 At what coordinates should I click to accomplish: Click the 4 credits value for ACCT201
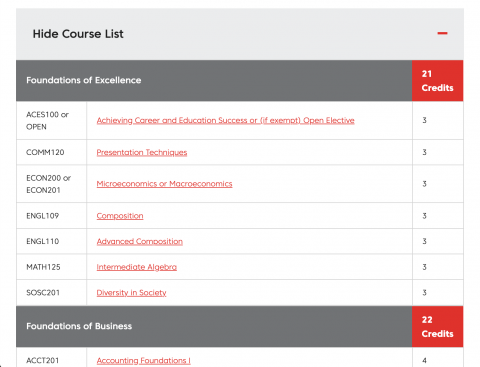pos(424,360)
